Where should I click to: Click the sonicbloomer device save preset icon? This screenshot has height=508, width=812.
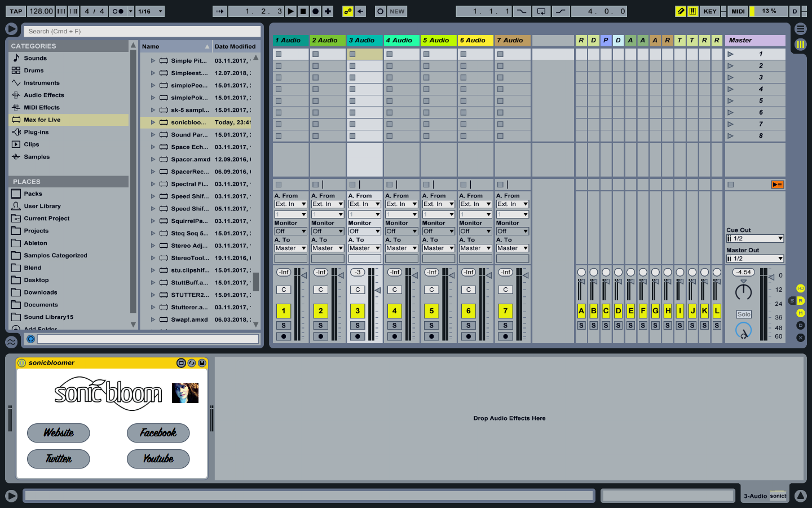202,363
